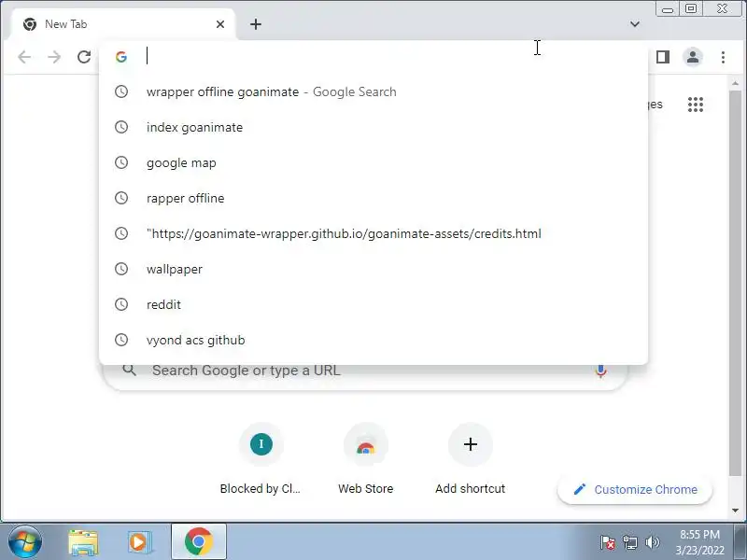The width and height of the screenshot is (747, 560).
Task: Choose suggestion index goanimate
Action: click(373, 127)
